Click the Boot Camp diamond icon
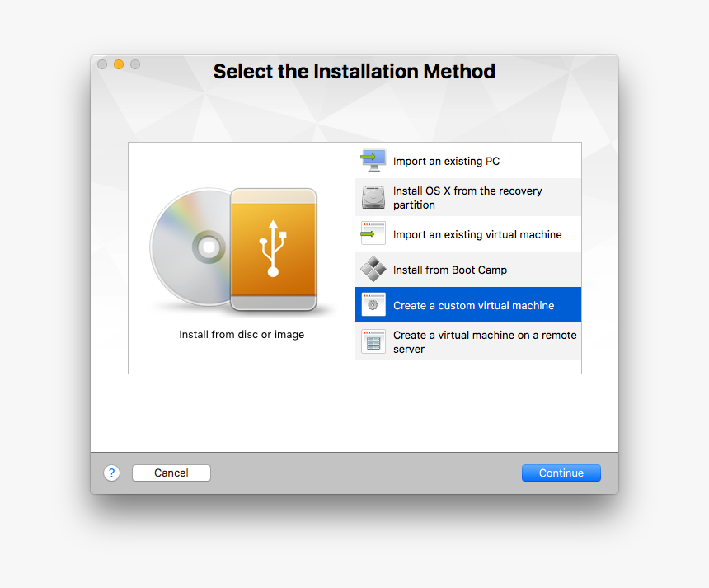Screen dimensions: 709x588 point(373,269)
